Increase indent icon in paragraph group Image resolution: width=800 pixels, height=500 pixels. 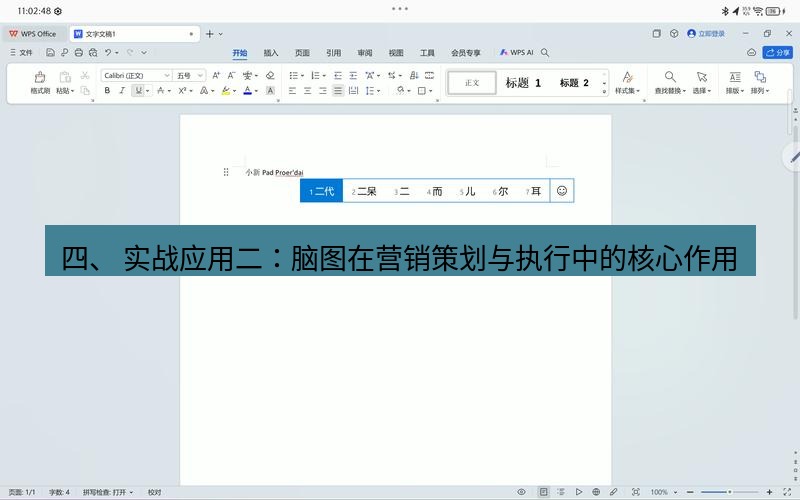(353, 76)
